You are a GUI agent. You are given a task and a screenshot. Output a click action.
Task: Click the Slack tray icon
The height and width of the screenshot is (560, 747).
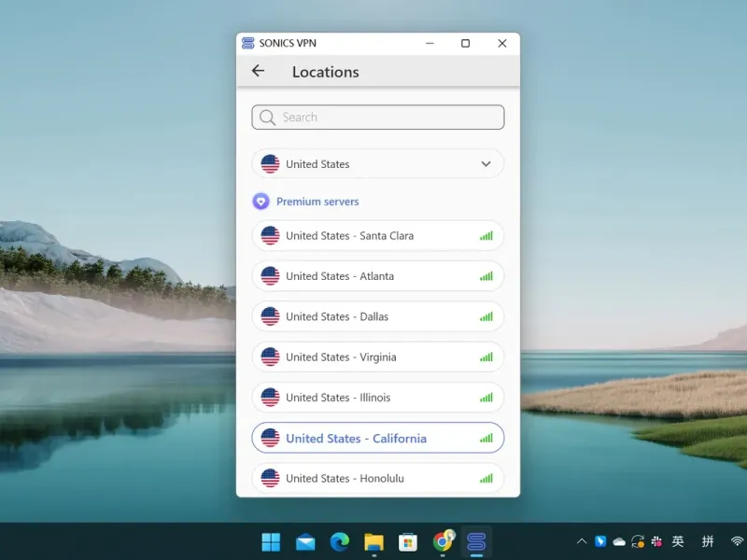[x=657, y=541]
